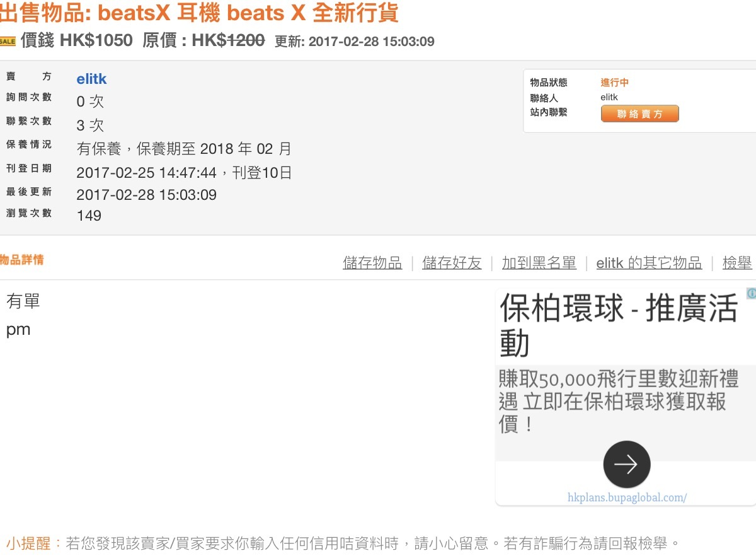Click the black circular arrow button in the ad

(626, 464)
